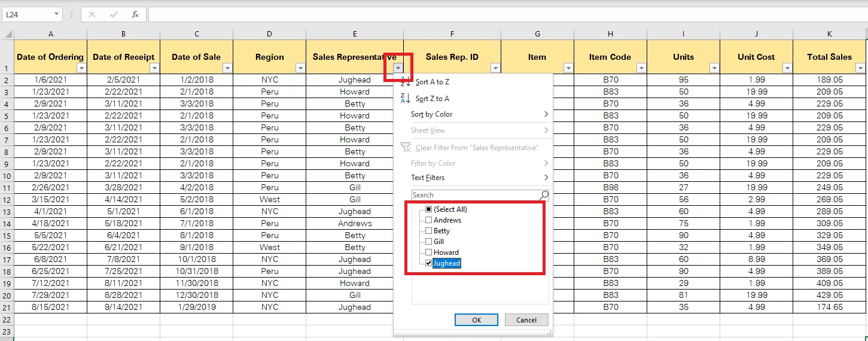Click Date of Receipt cell 2/5/2021

point(124,80)
